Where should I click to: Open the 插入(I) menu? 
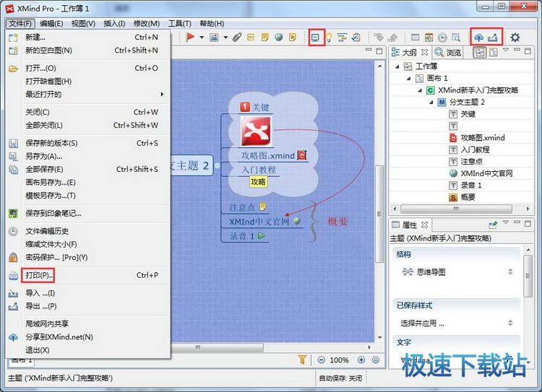(x=114, y=24)
